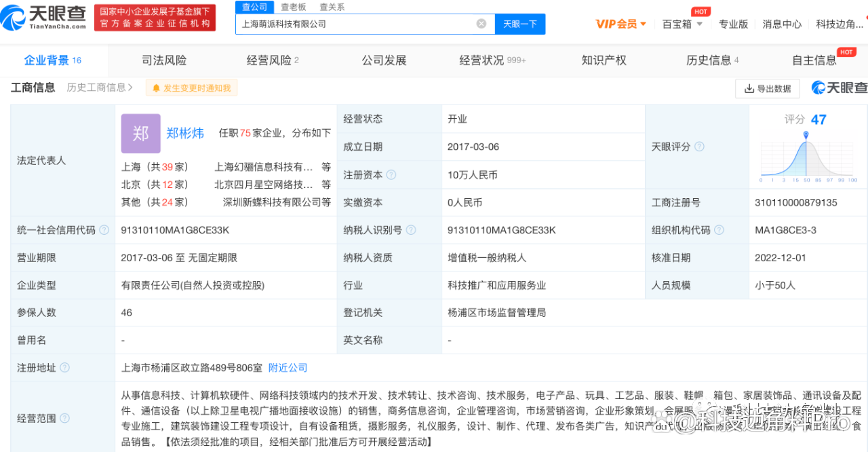Screen dimensions: 868x452
Task: Click the 注册地址 help icon
Action: pos(64,367)
